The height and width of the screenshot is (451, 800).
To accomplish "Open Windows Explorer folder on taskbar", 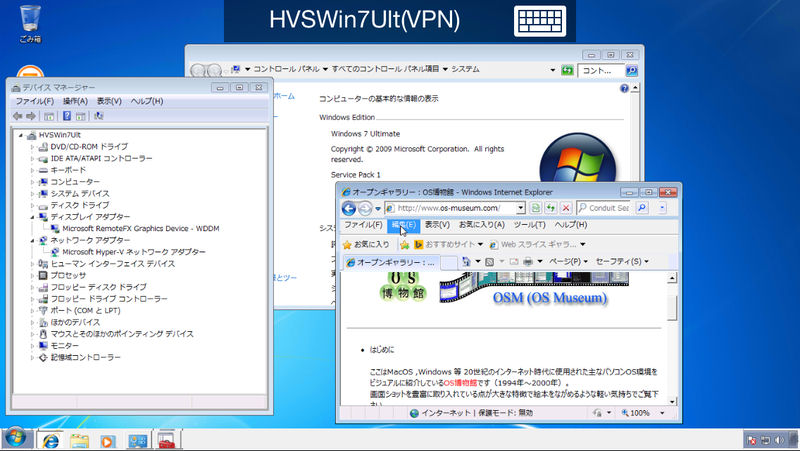I will coord(79,440).
